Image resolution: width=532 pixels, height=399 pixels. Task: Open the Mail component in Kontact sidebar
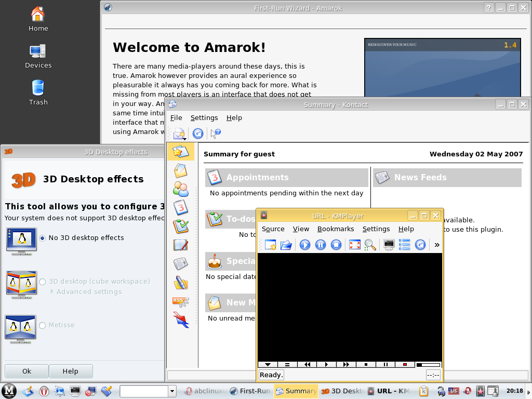[180, 170]
